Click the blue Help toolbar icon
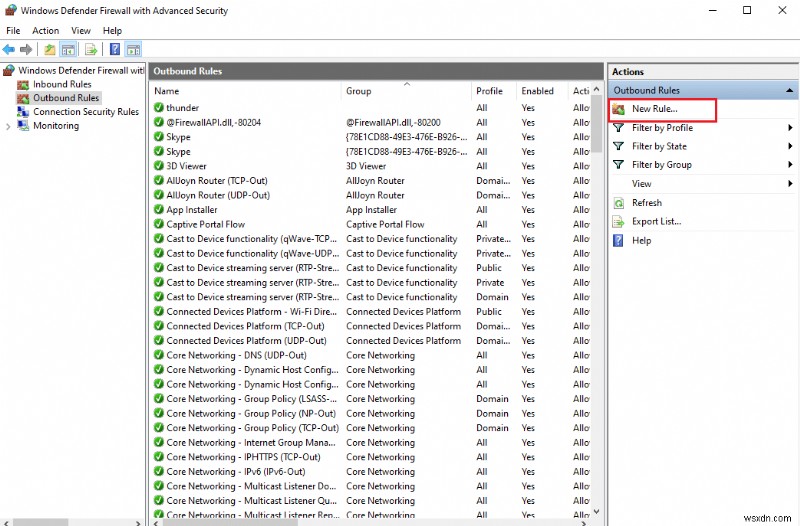The height and width of the screenshot is (526, 800). point(115,49)
